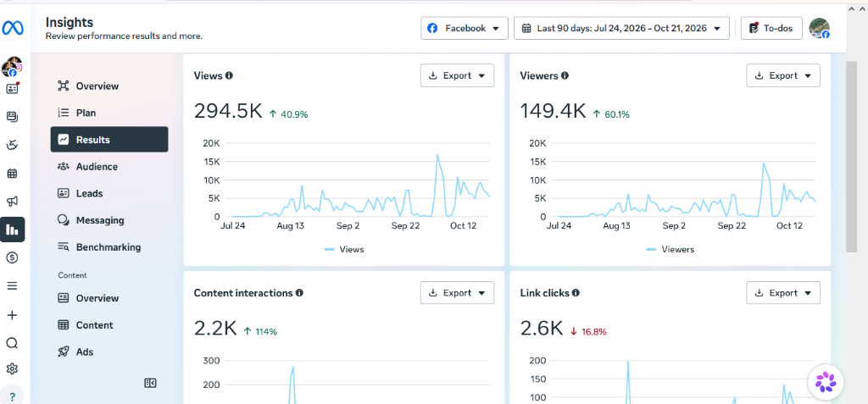Open the Planner calendar icon in left rail
The width and height of the screenshot is (868, 404).
tap(12, 174)
